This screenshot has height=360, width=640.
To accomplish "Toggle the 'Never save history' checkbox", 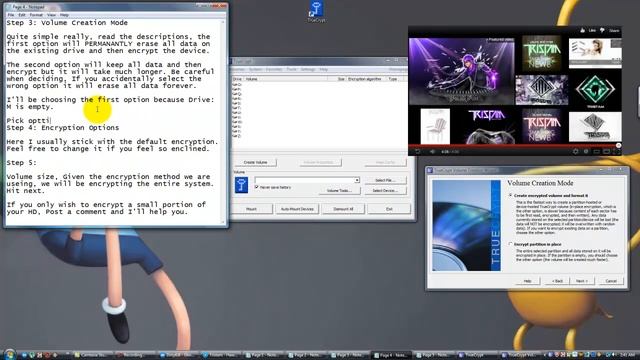I will point(257,187).
